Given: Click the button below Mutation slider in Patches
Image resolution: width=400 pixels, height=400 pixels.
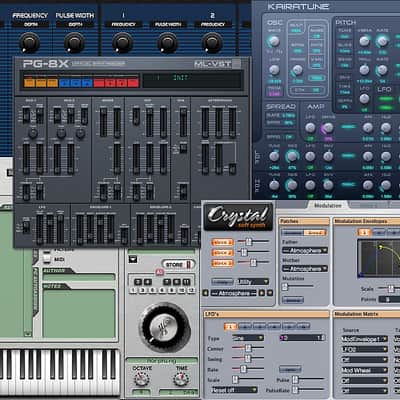Looking at the screenshot, I should [x=293, y=300].
